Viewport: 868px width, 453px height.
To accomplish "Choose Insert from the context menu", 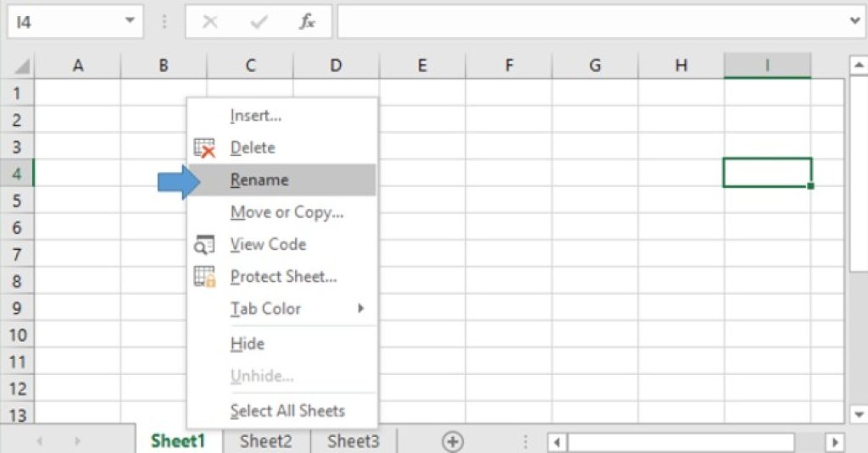I will click(255, 116).
